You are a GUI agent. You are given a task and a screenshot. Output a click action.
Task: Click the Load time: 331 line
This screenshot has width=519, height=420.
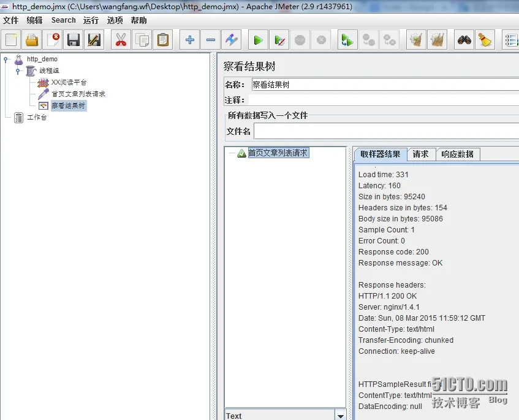tap(384, 175)
